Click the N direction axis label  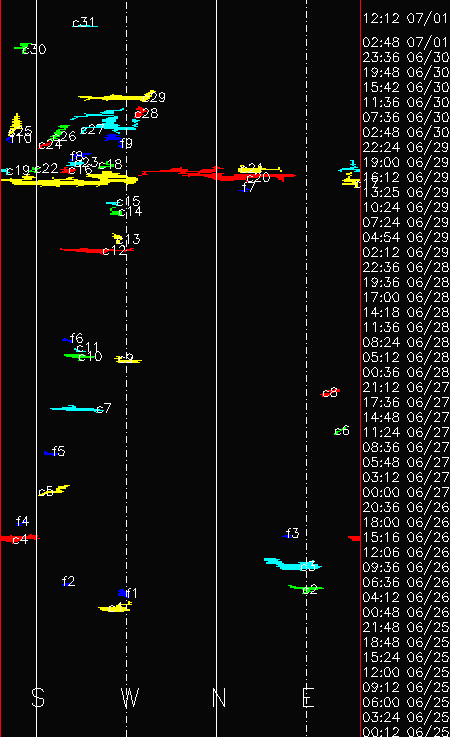coord(219,698)
